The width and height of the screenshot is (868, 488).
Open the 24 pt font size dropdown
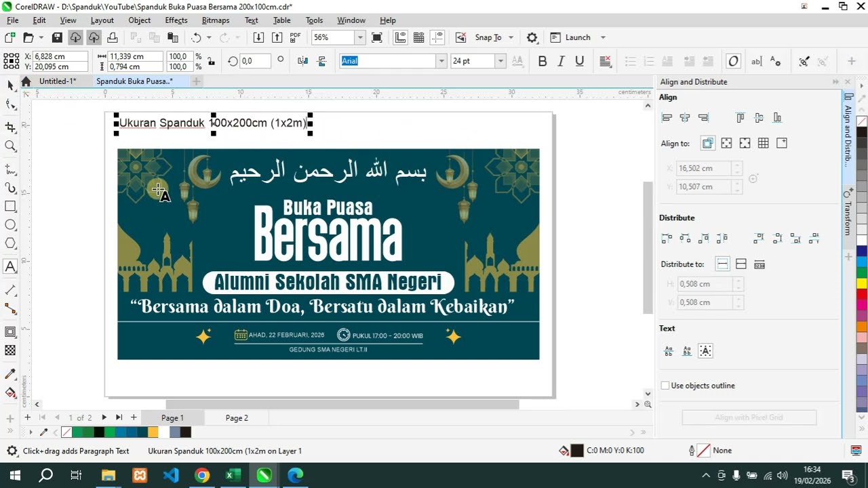click(500, 61)
